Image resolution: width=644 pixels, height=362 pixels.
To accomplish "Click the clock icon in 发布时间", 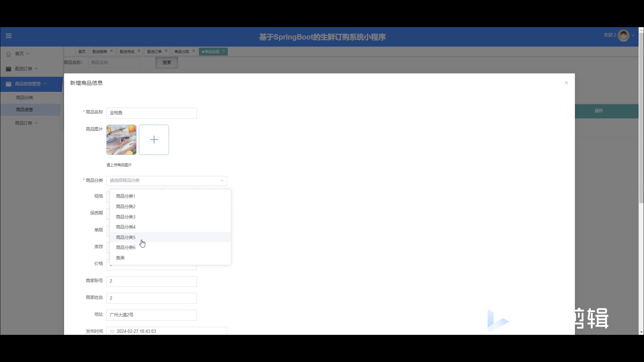I will [112, 331].
